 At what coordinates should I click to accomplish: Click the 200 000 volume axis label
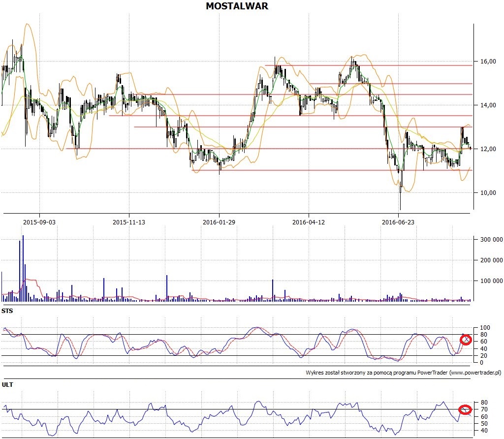coord(492,260)
